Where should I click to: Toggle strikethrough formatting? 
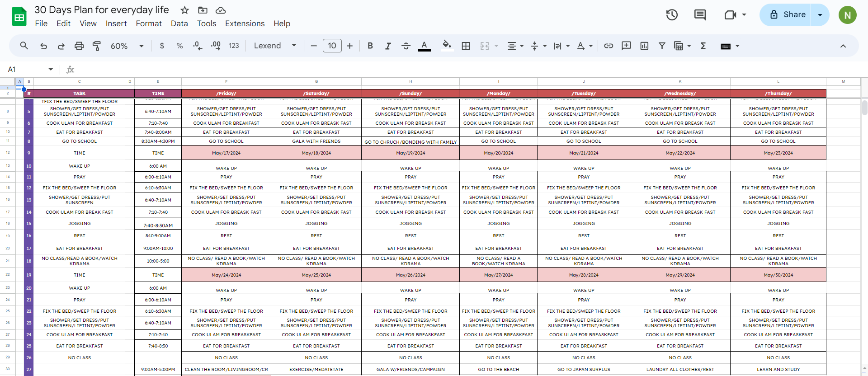tap(406, 46)
